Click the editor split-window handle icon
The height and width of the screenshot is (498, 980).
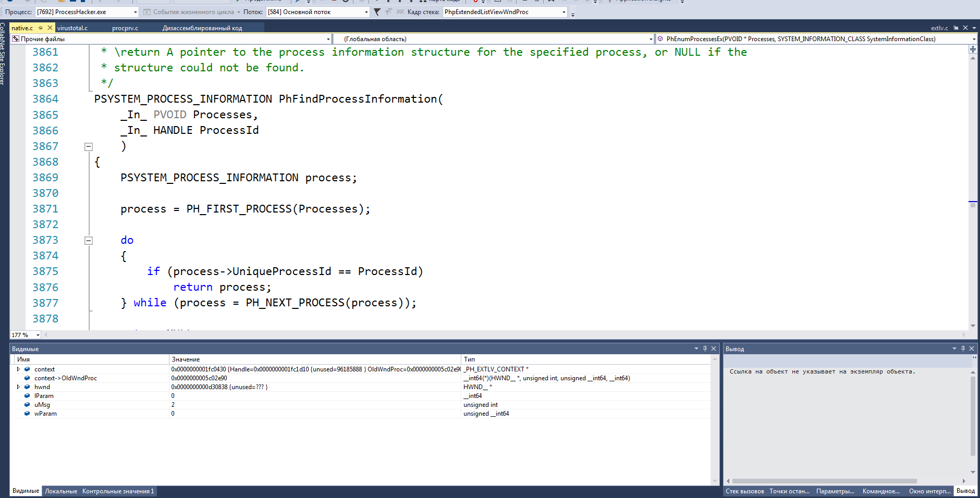click(973, 49)
